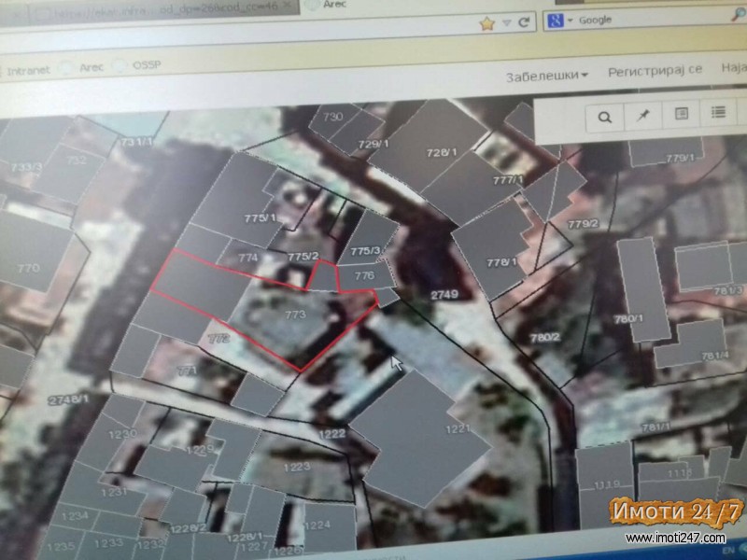Open the Intranet bookmark
The image size is (747, 560).
tap(30, 68)
